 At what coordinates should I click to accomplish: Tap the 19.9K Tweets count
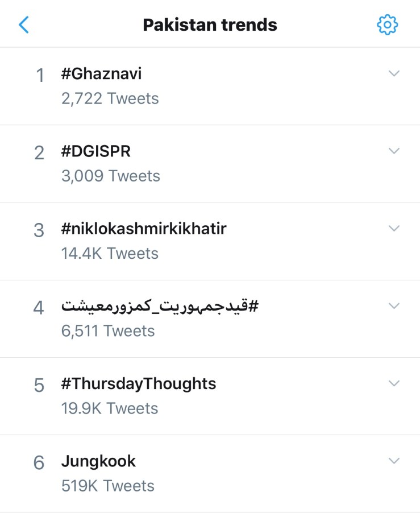click(110, 408)
